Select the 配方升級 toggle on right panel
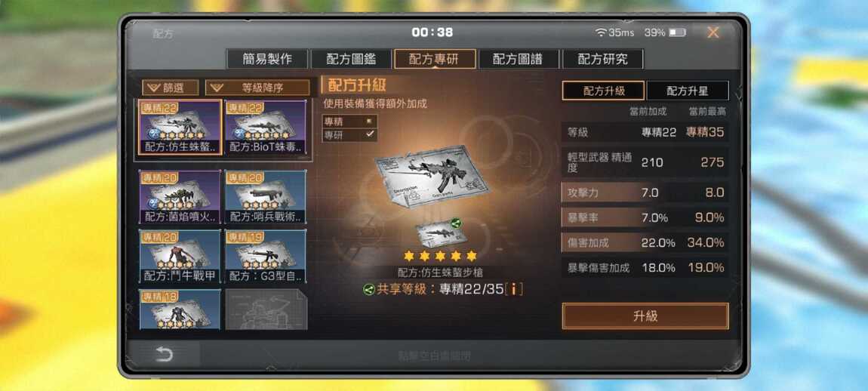The width and height of the screenshot is (868, 391). [x=603, y=91]
